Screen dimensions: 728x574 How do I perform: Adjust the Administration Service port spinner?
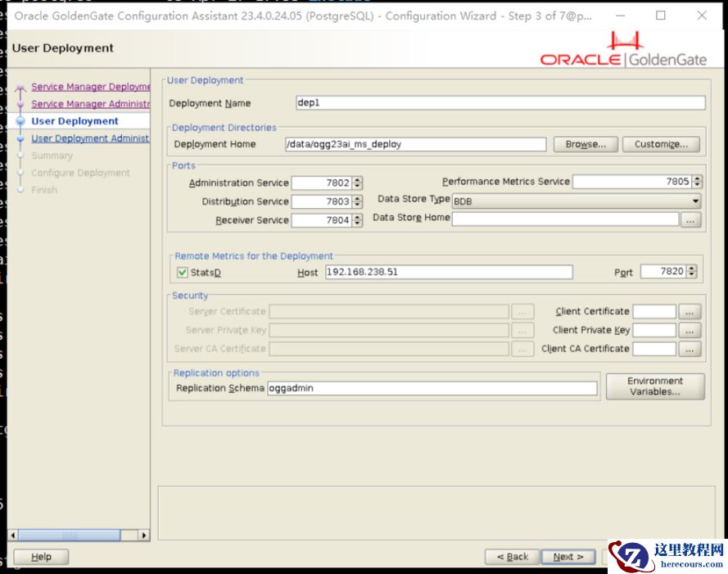(x=357, y=183)
